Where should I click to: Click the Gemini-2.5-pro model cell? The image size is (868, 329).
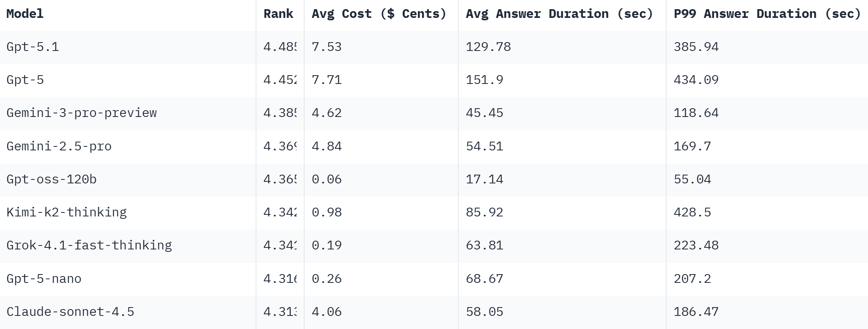pos(59,146)
